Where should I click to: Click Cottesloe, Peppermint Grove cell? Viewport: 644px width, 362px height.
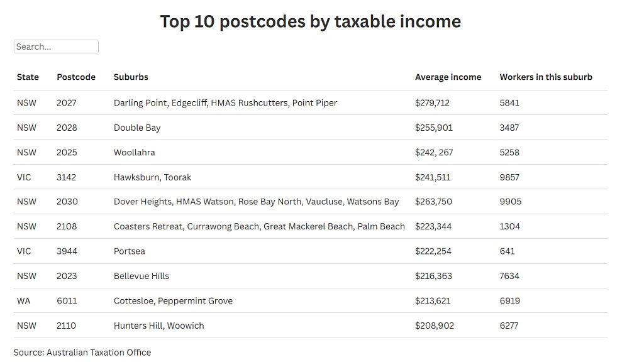[x=173, y=301]
